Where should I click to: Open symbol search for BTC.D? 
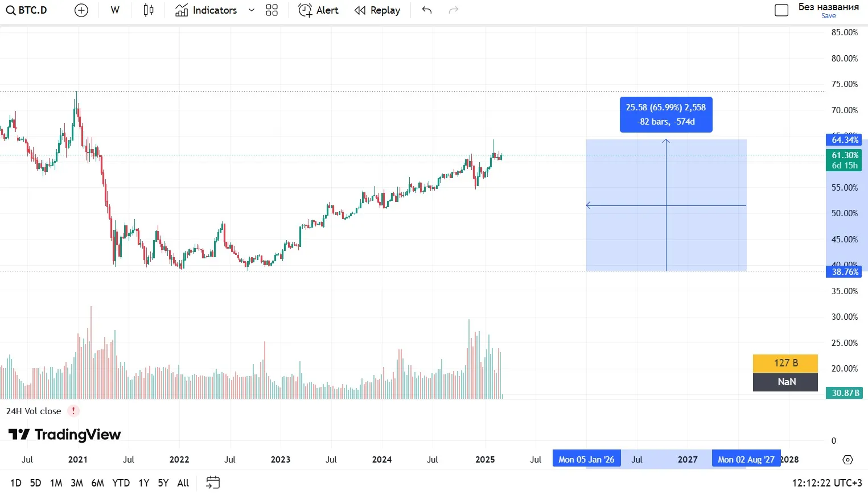[x=27, y=10]
